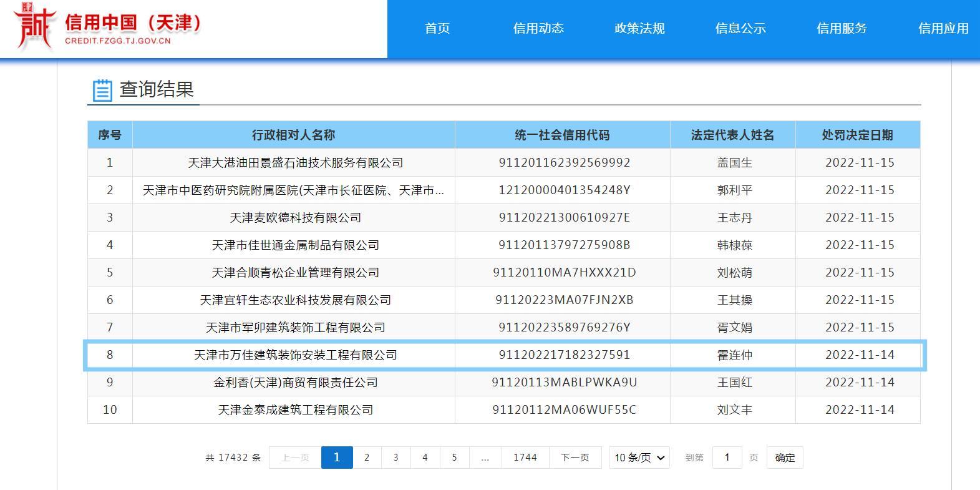Click credit code 91120113797275908B

[x=565, y=245]
